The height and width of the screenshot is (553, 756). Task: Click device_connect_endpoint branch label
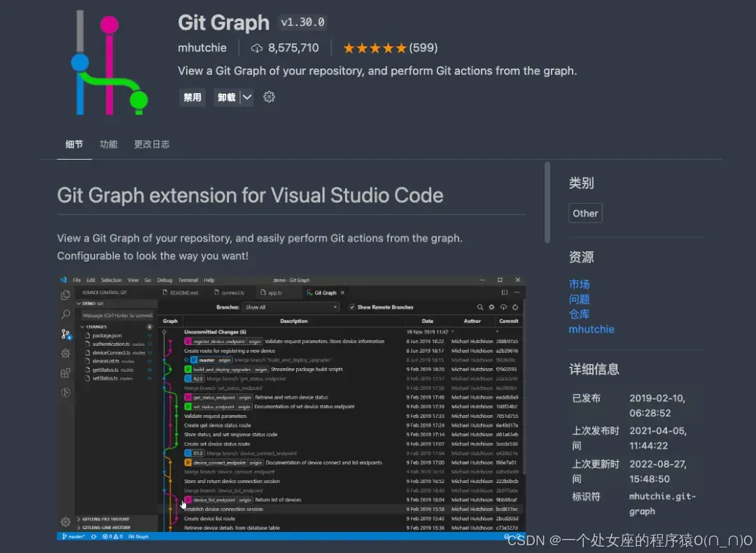[x=223, y=463]
